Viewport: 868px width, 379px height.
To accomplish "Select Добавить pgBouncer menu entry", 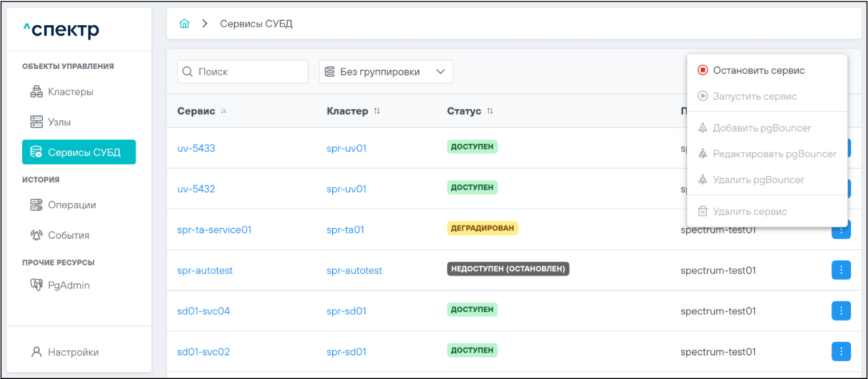I will coord(762,128).
